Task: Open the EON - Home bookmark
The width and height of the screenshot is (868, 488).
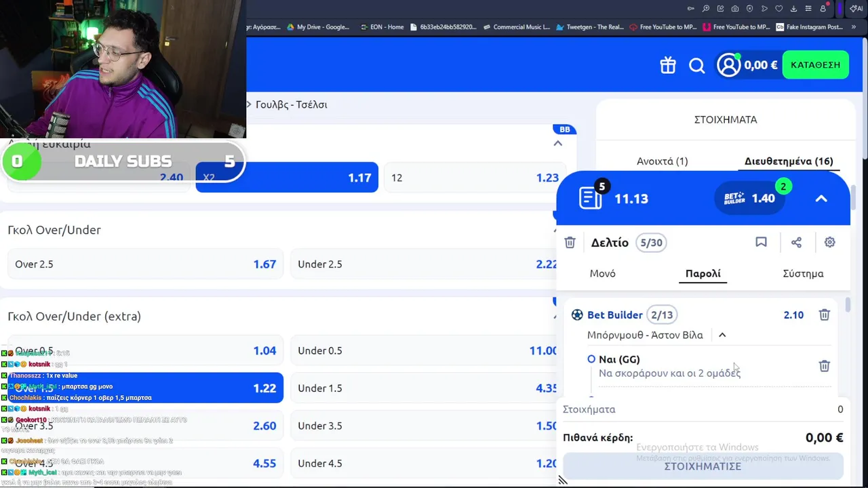Action: pyautogui.click(x=381, y=27)
